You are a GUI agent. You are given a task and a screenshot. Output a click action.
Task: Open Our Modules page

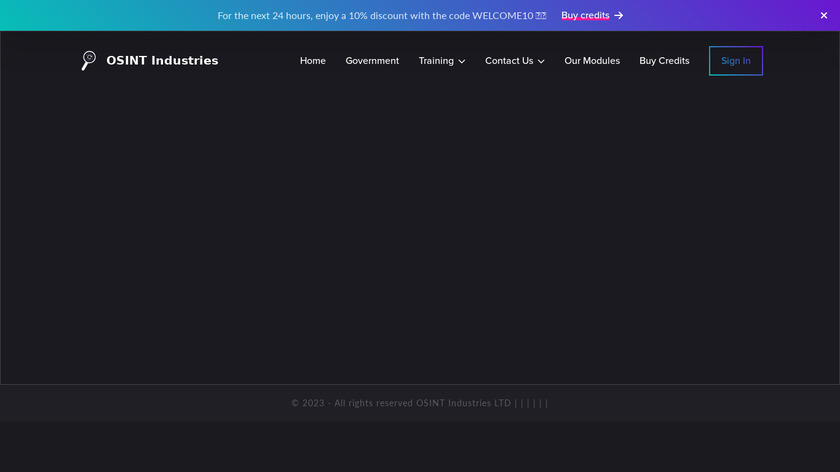click(x=591, y=61)
